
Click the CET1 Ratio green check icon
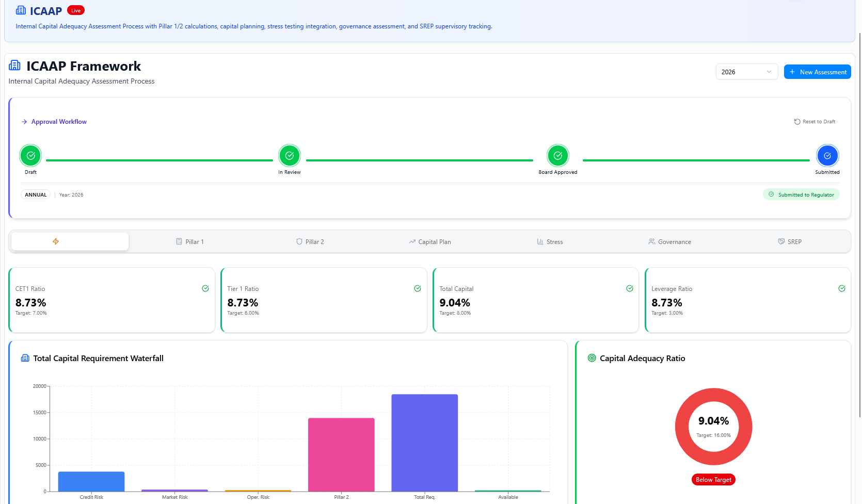[x=205, y=288]
